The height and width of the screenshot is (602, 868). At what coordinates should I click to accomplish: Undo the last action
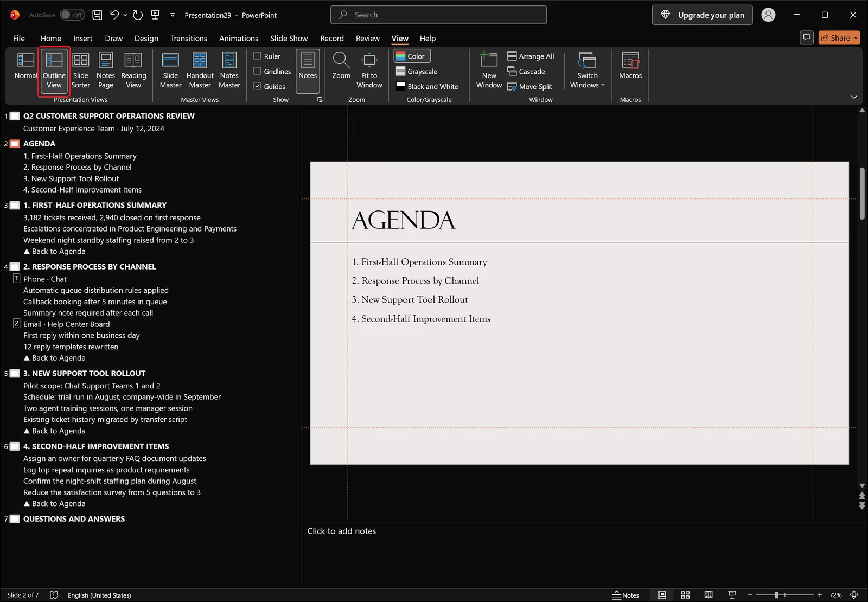[x=114, y=15]
